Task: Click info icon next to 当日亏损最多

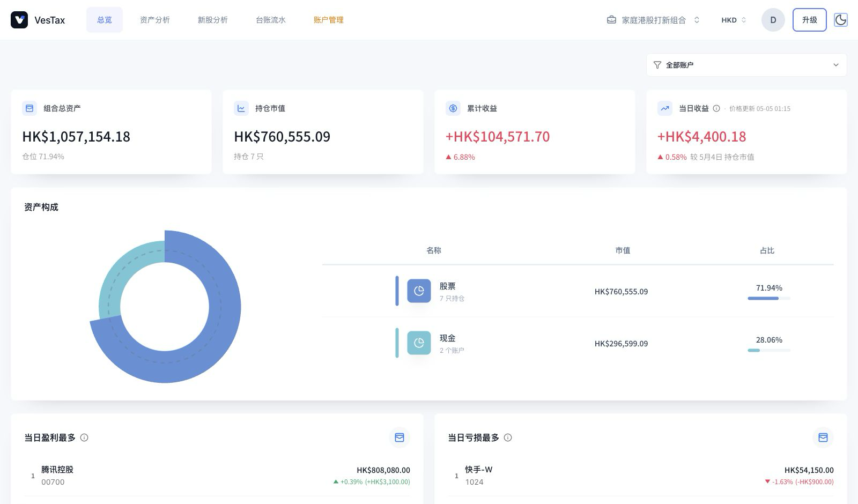Action: 508,438
